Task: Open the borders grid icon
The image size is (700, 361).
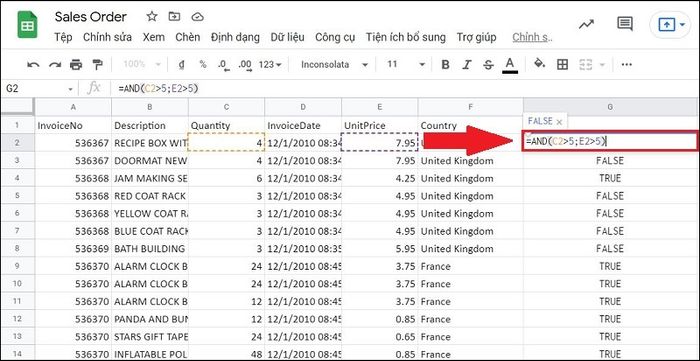Action: click(x=562, y=65)
